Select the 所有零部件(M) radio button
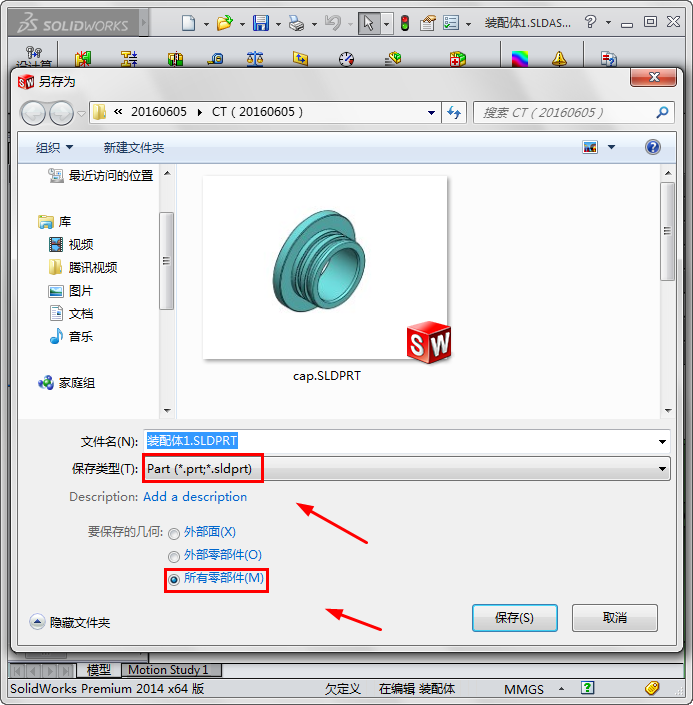 tap(175, 579)
